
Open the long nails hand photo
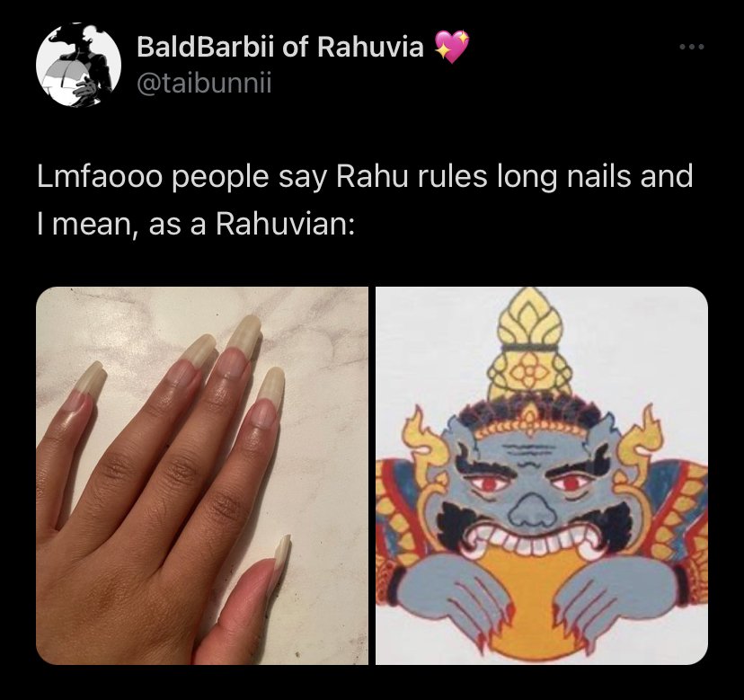(201, 475)
